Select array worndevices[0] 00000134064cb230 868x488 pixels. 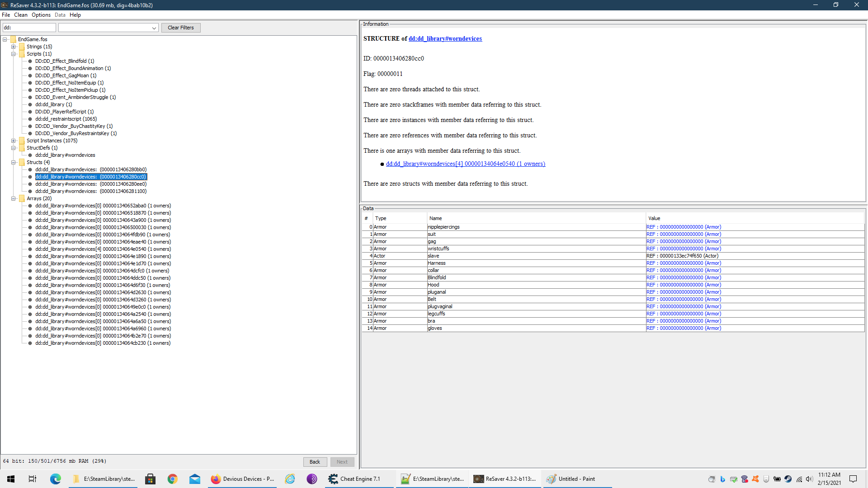(103, 343)
